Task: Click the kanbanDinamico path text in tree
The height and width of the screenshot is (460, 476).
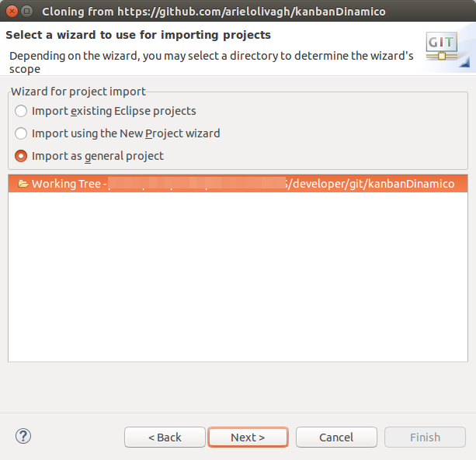Action: [x=371, y=183]
